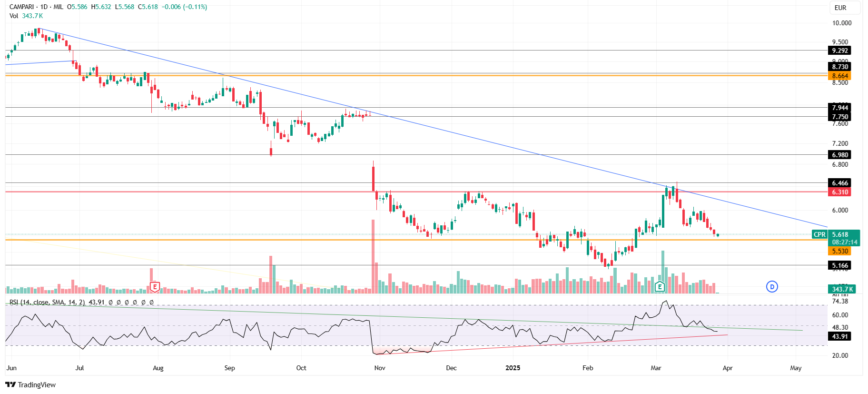
Task: Select the 6.466 price level label
Action: (x=839, y=183)
